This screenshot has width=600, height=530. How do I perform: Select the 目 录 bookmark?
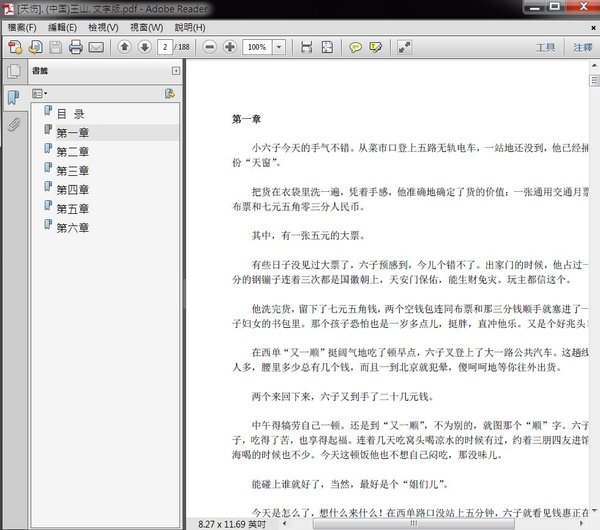[70, 114]
